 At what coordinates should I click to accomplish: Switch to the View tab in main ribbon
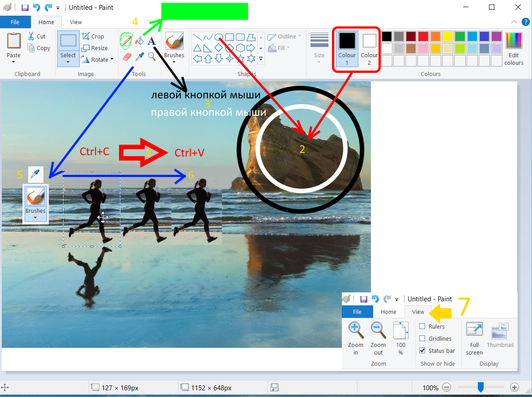click(76, 22)
